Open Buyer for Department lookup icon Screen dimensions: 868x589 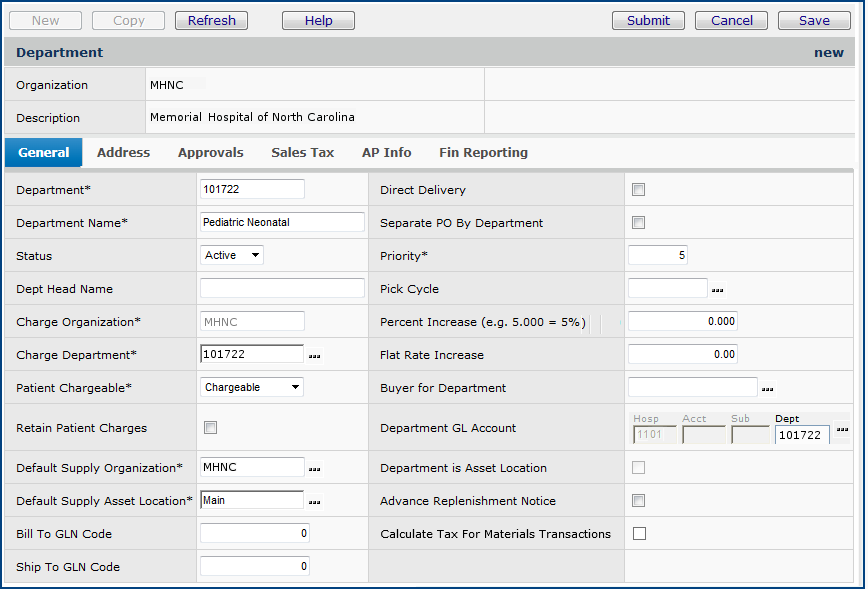(768, 389)
